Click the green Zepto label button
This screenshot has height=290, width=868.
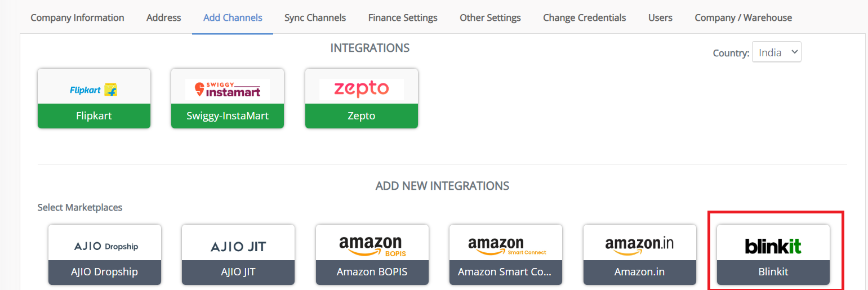[362, 116]
